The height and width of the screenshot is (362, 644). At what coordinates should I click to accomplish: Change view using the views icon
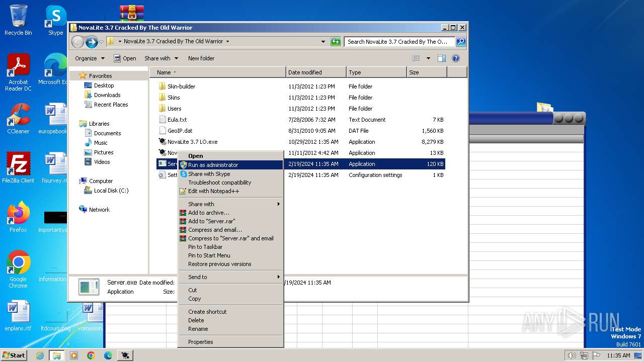(416, 58)
